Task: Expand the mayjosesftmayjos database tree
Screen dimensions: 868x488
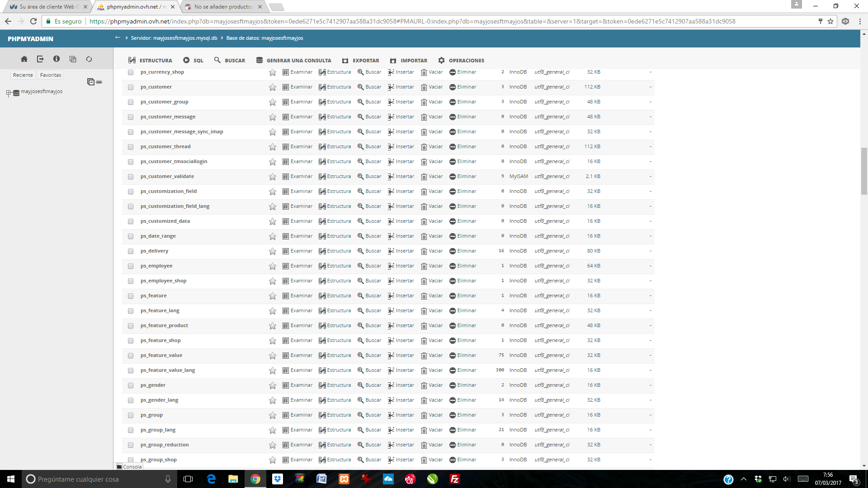Action: (8, 93)
